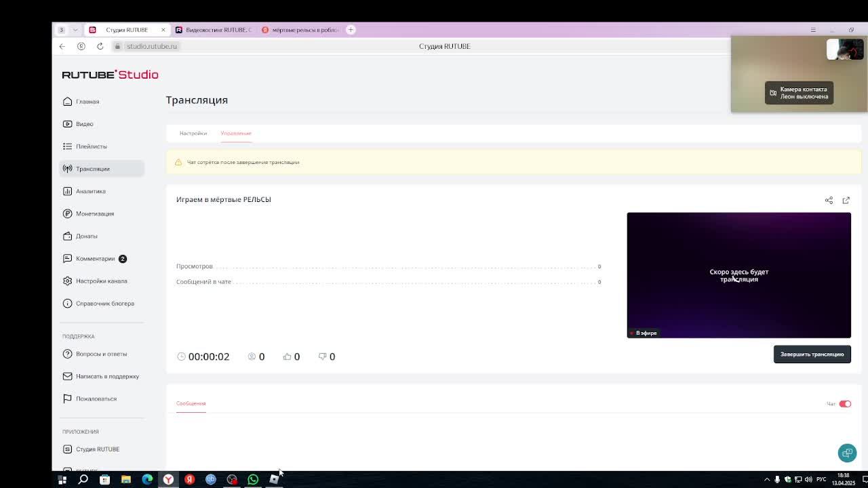Image resolution: width=868 pixels, height=488 pixels.
Task: Open File Explorer from the taskbar
Action: (x=125, y=479)
